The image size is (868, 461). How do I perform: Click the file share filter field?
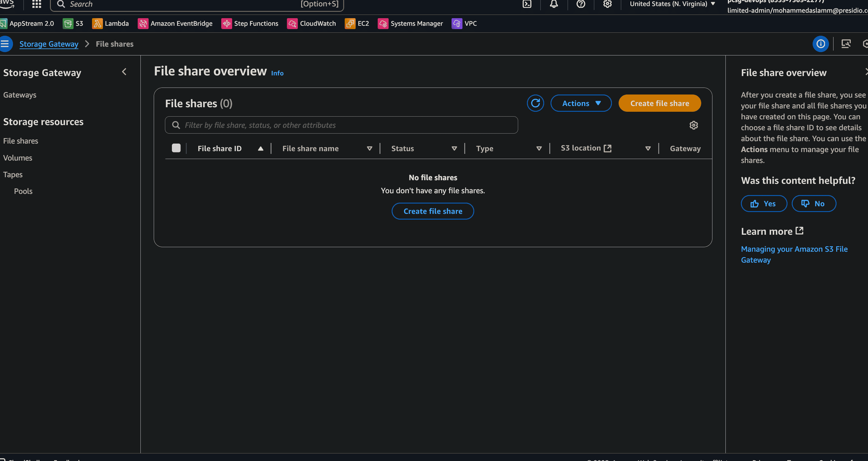pyautogui.click(x=341, y=125)
